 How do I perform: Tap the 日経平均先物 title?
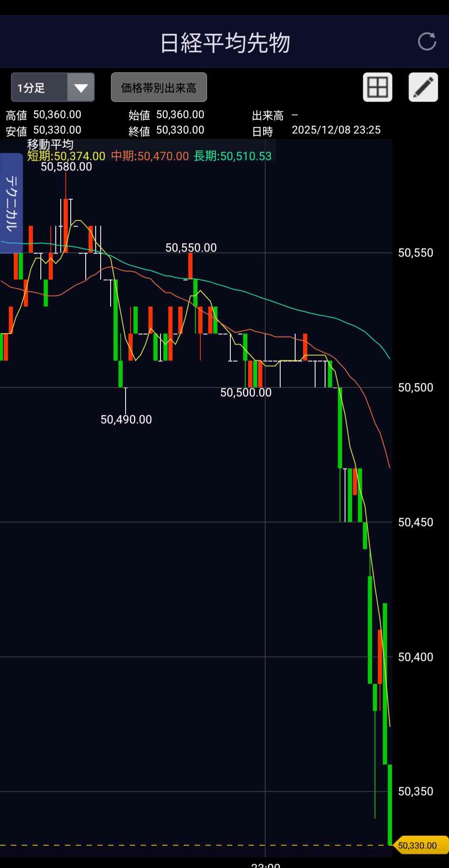(x=225, y=43)
